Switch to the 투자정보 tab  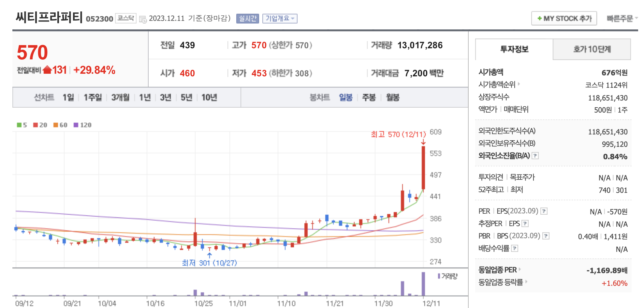point(514,49)
